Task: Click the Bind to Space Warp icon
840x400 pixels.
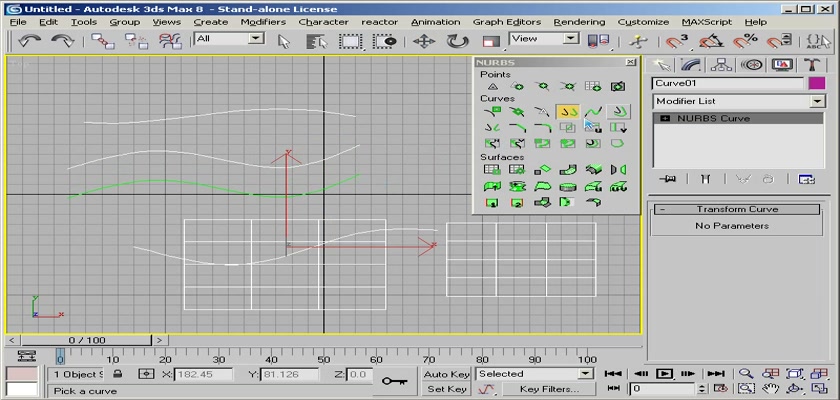Action: point(170,41)
